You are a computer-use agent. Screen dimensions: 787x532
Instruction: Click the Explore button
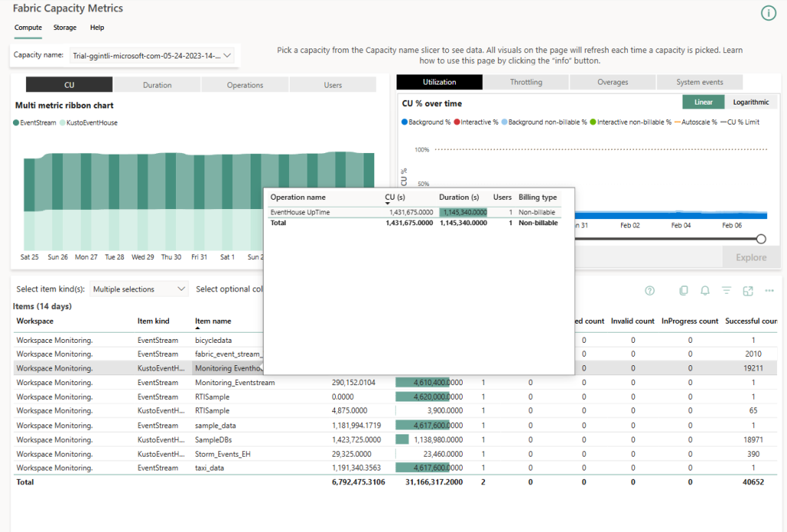coord(751,258)
